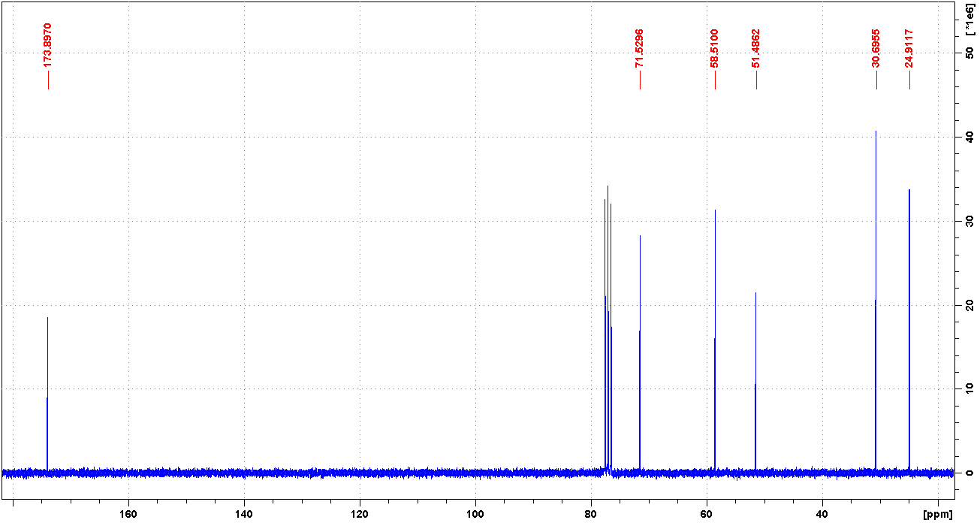Viewport: 980px width, 523px height.
Task: Click the 173.8970 peak label
Action: pos(48,45)
